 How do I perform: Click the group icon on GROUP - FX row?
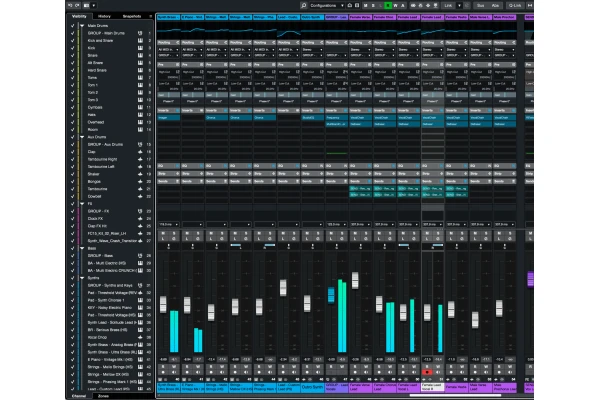click(x=140, y=211)
